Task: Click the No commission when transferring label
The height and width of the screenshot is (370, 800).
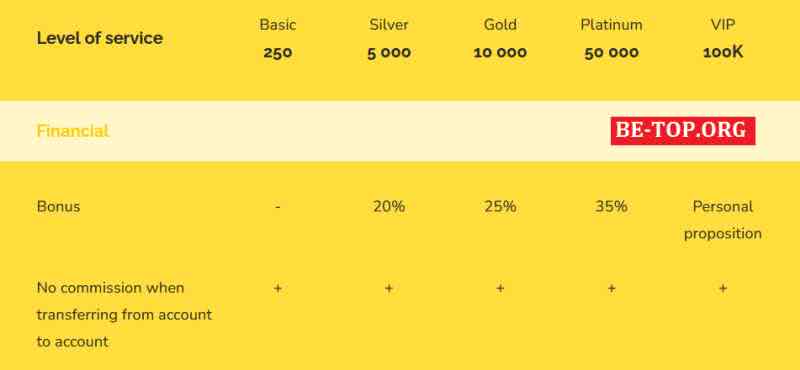Action: coord(124,314)
